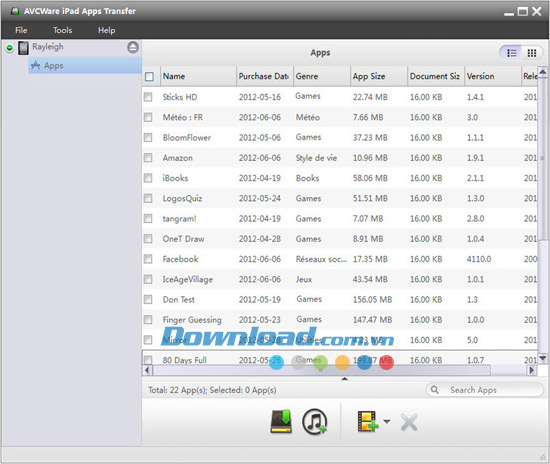Eject the Rayleigh device
The width and height of the screenshot is (550, 464).
pos(133,47)
